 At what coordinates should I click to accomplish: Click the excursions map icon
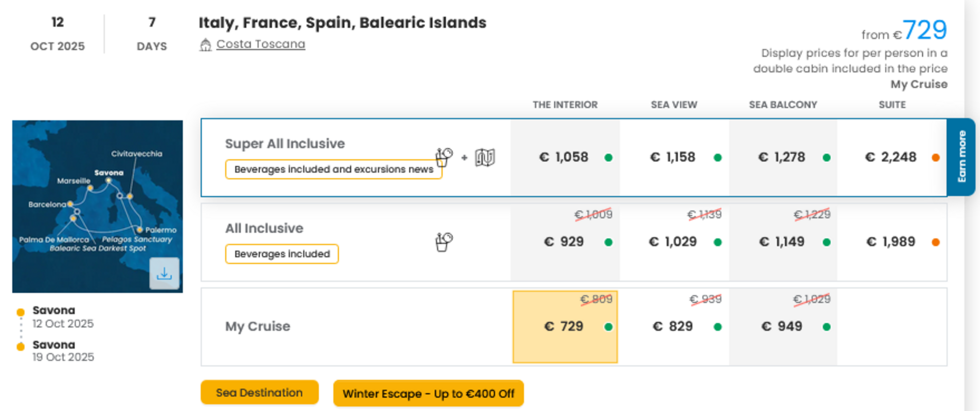point(485,157)
